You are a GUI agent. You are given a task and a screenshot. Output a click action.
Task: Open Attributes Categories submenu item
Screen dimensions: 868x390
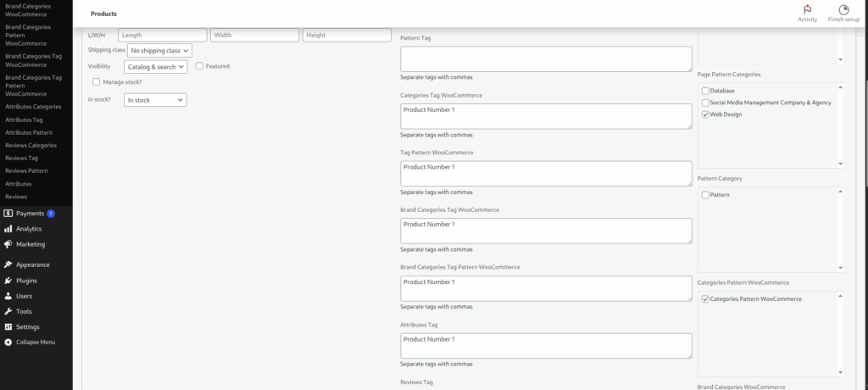click(33, 106)
